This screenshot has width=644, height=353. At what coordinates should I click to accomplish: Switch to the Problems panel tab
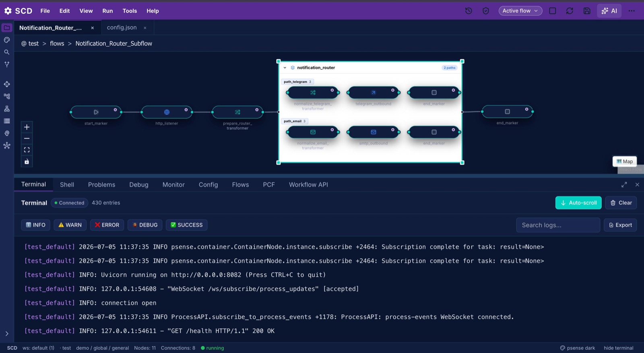click(101, 185)
